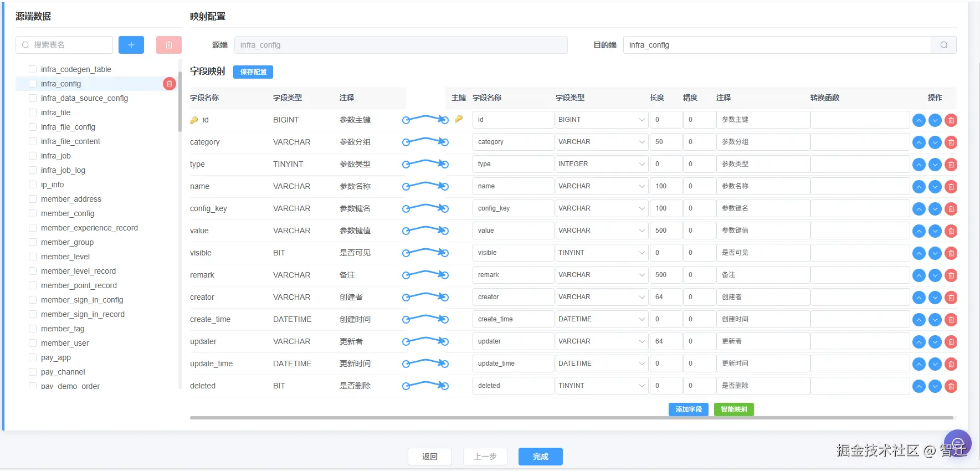
Task: Move the id field up
Action: point(919,120)
